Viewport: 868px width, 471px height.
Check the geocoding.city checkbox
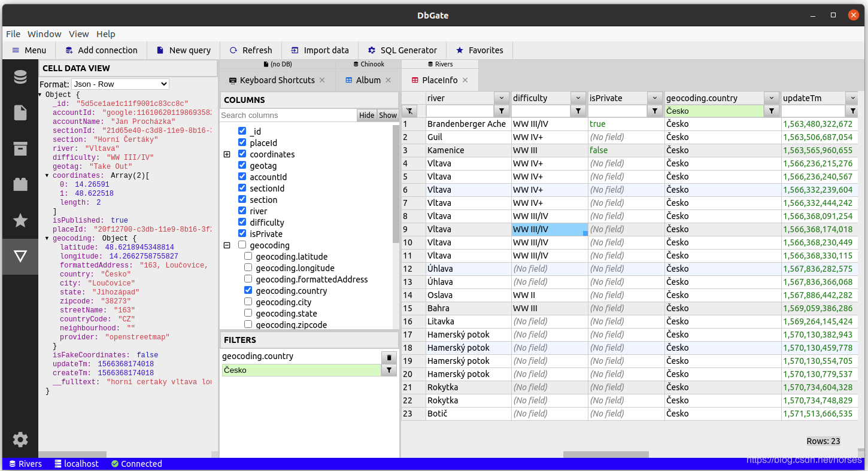point(248,302)
